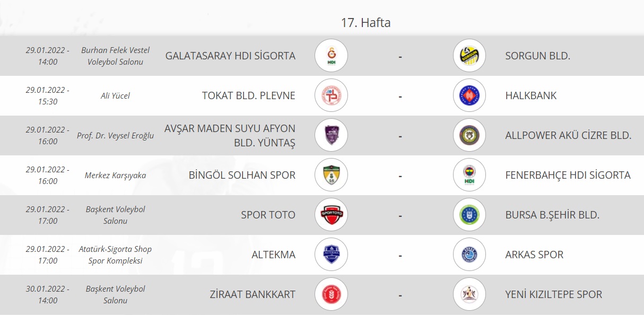Click the Fenerbahçe HDI Sigorta logo
The width and height of the screenshot is (644, 315).
pos(469,175)
